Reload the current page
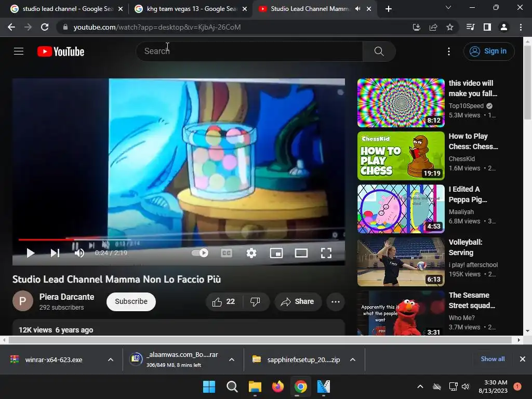This screenshot has height=399, width=532. pyautogui.click(x=45, y=27)
